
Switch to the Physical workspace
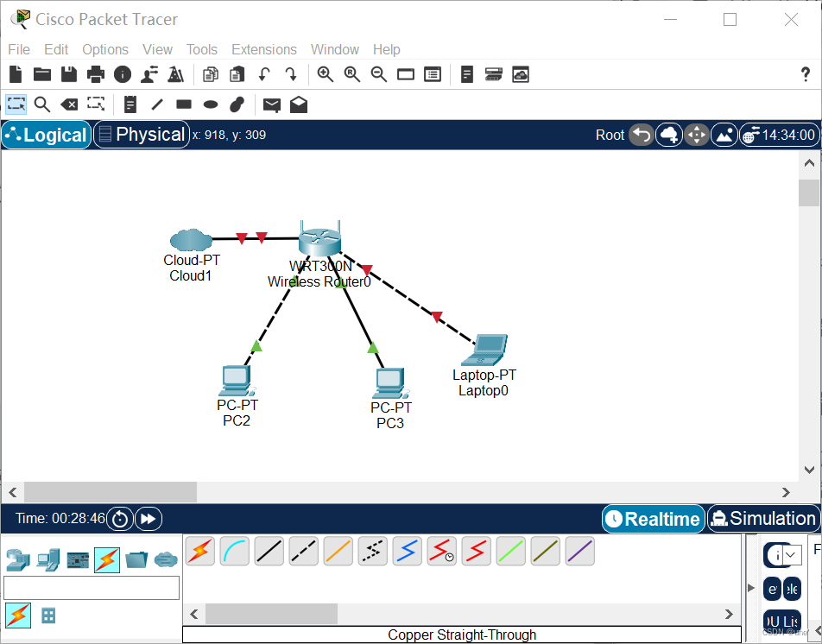pyautogui.click(x=142, y=135)
